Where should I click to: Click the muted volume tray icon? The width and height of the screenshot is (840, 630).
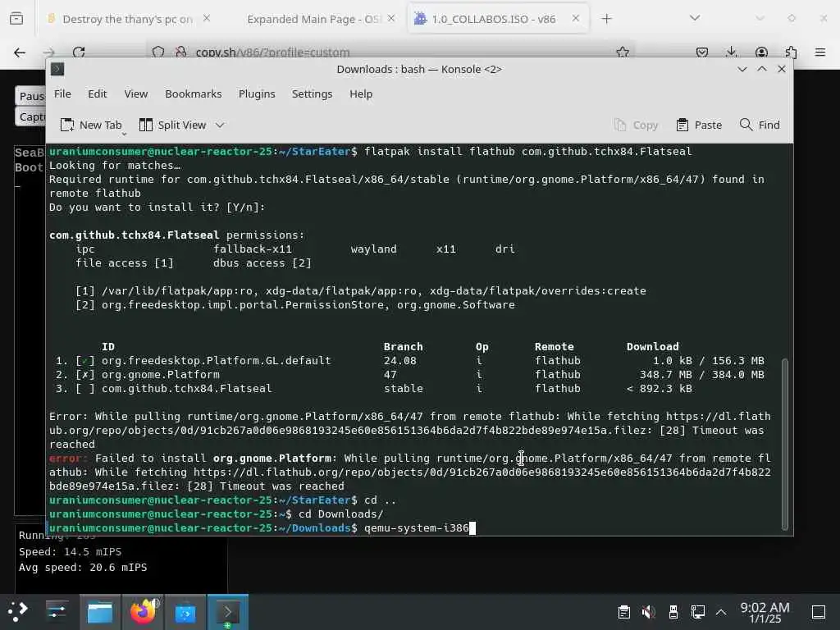pyautogui.click(x=648, y=612)
